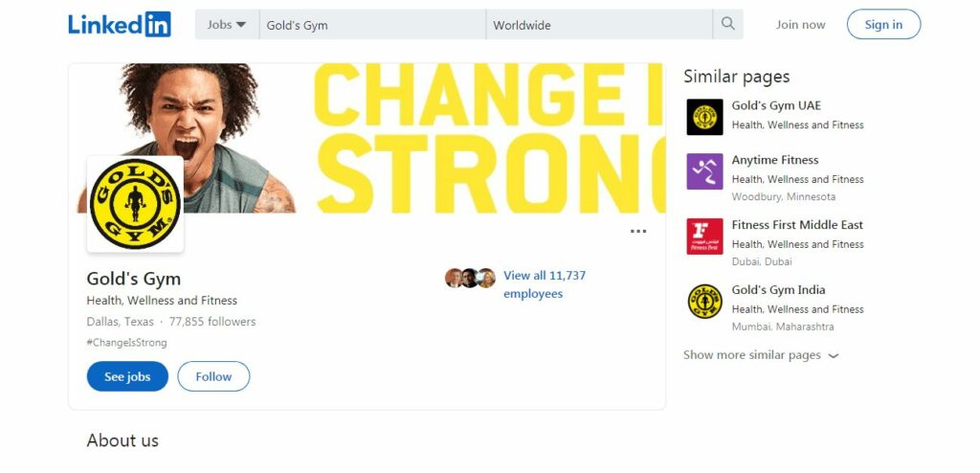Follow the Gold's Gym page
The height and width of the screenshot is (473, 980).
(213, 376)
